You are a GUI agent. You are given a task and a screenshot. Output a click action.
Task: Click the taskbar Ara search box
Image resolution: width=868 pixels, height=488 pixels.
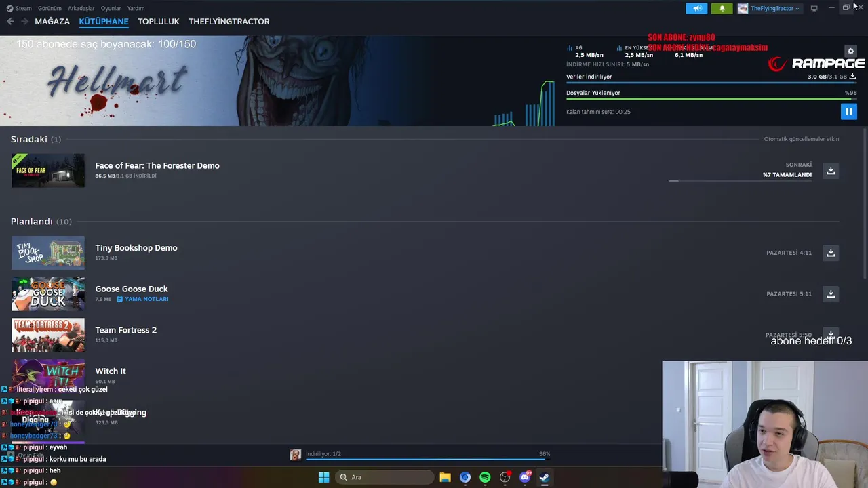click(x=384, y=477)
